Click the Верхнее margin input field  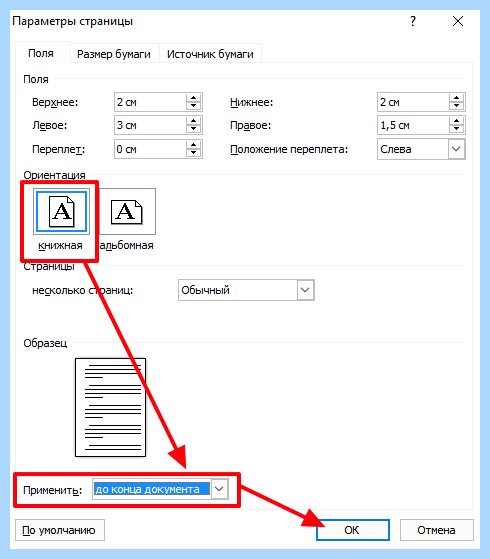(x=150, y=102)
